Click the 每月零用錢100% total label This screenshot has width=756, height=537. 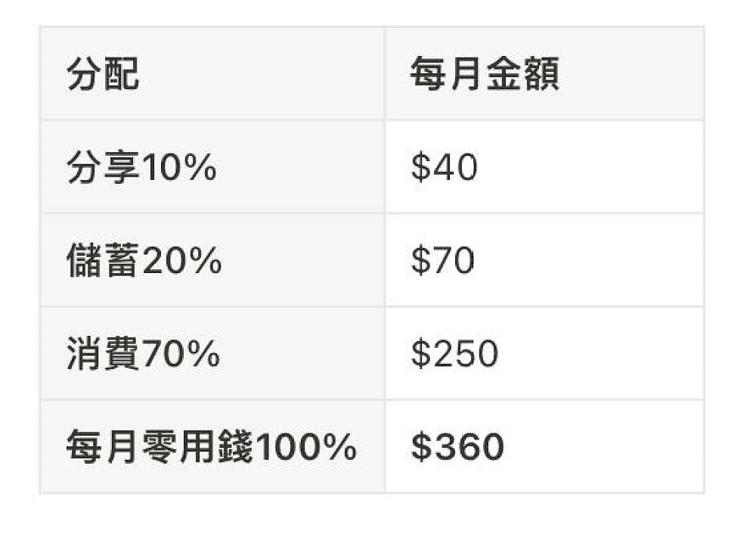(x=211, y=447)
